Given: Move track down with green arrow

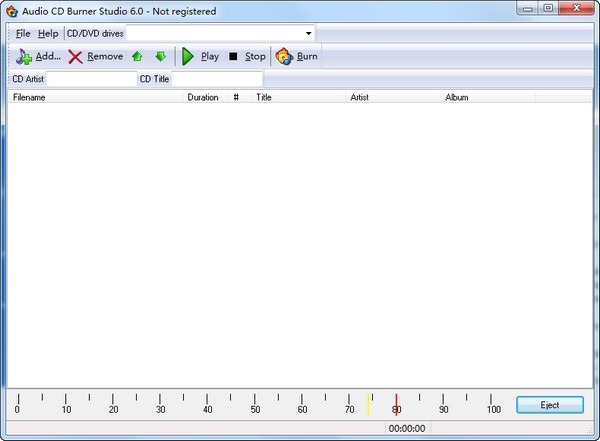Looking at the screenshot, I should 160,57.
